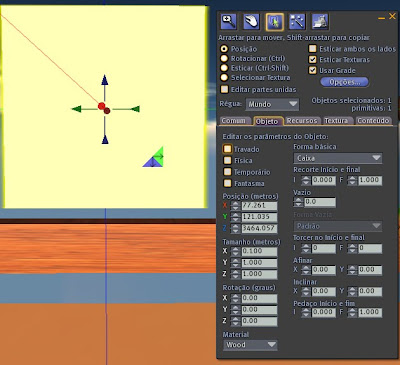
Task: Click the Vazio spinner arrows
Action: (298, 202)
